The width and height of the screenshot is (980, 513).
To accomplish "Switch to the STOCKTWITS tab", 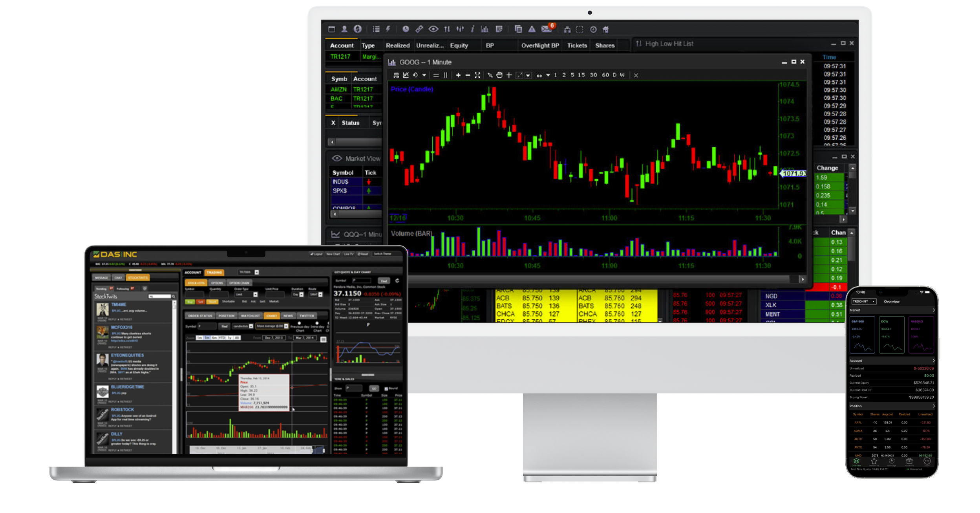I will coord(137,278).
